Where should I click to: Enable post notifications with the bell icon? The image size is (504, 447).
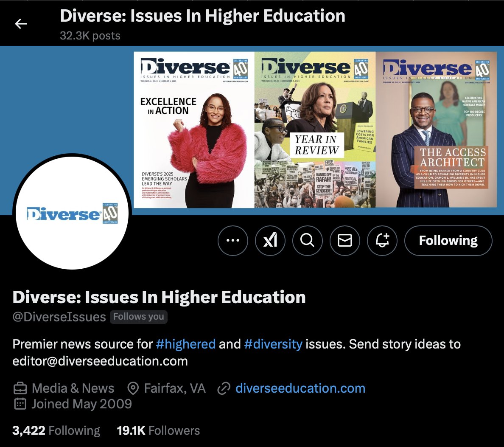click(x=382, y=240)
